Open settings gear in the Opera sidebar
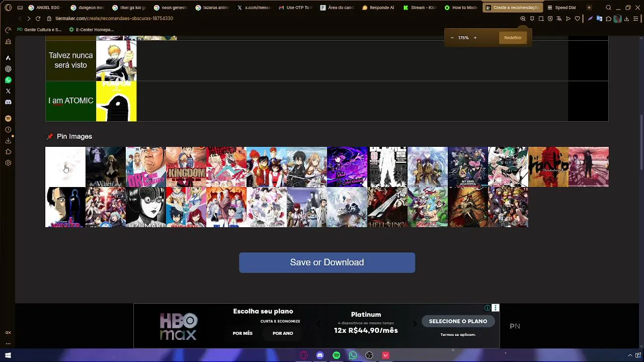 tap(8, 163)
